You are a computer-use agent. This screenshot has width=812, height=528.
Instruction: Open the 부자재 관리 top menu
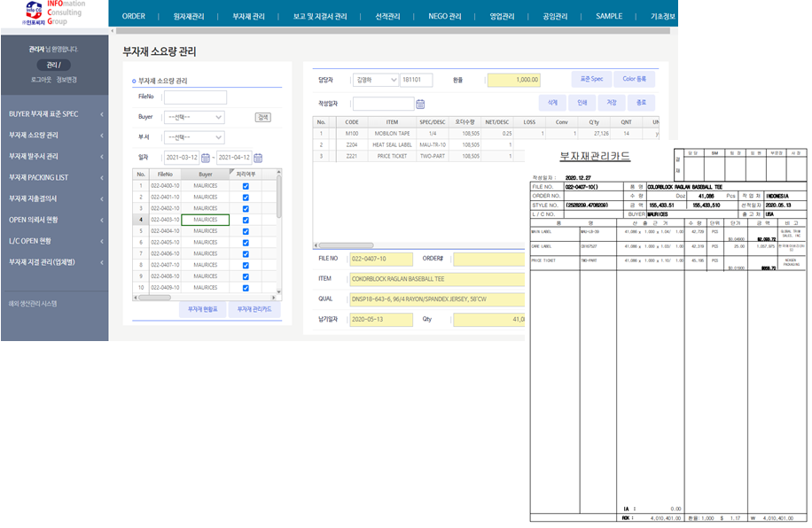[248, 16]
